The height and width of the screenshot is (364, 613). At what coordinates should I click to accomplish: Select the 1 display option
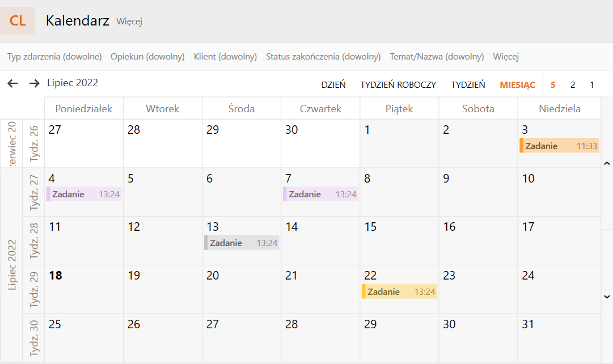(x=592, y=85)
